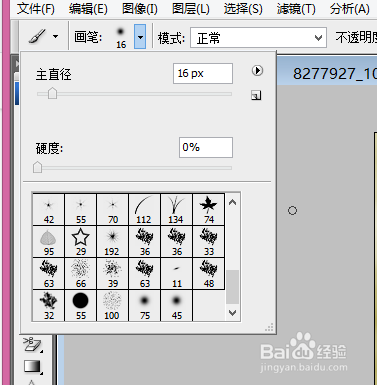Open the 编辑(E) menu
The height and width of the screenshot is (385, 377).
point(88,9)
